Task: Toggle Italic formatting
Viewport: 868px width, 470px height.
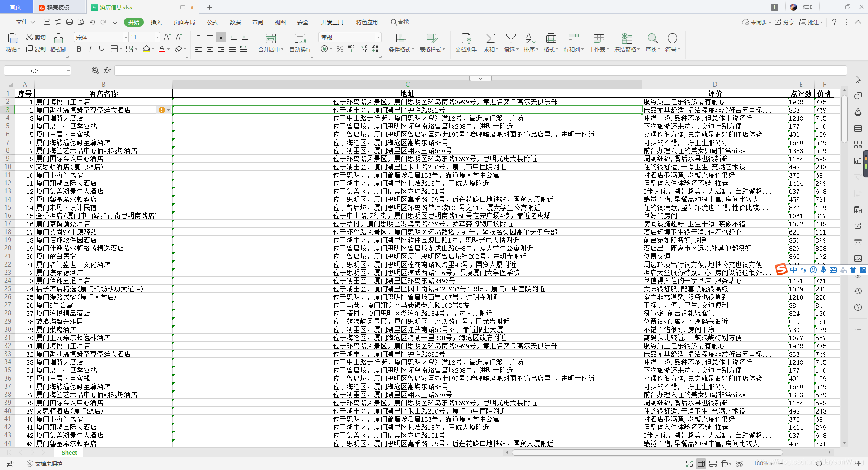Action: tap(90, 49)
